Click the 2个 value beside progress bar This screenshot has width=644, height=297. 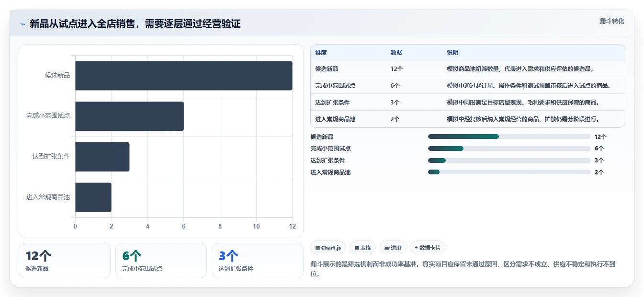tap(599, 172)
